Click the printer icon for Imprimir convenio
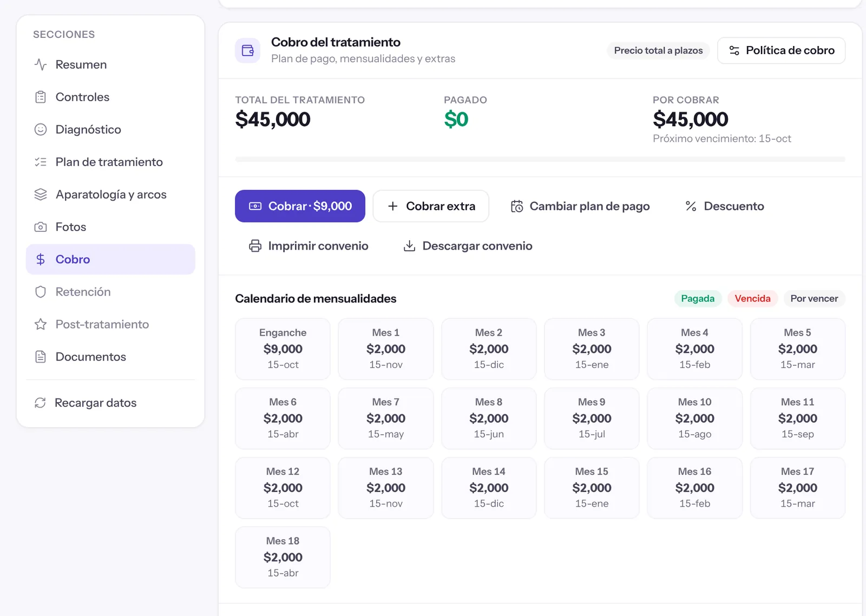Screen dimensions: 866x616 click(x=255, y=246)
